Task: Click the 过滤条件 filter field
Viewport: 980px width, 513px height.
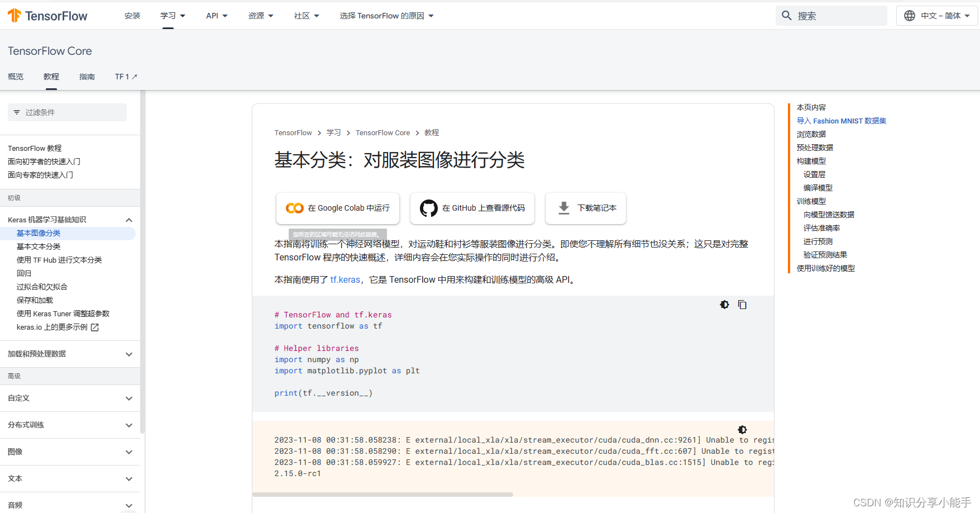Action: (x=67, y=112)
